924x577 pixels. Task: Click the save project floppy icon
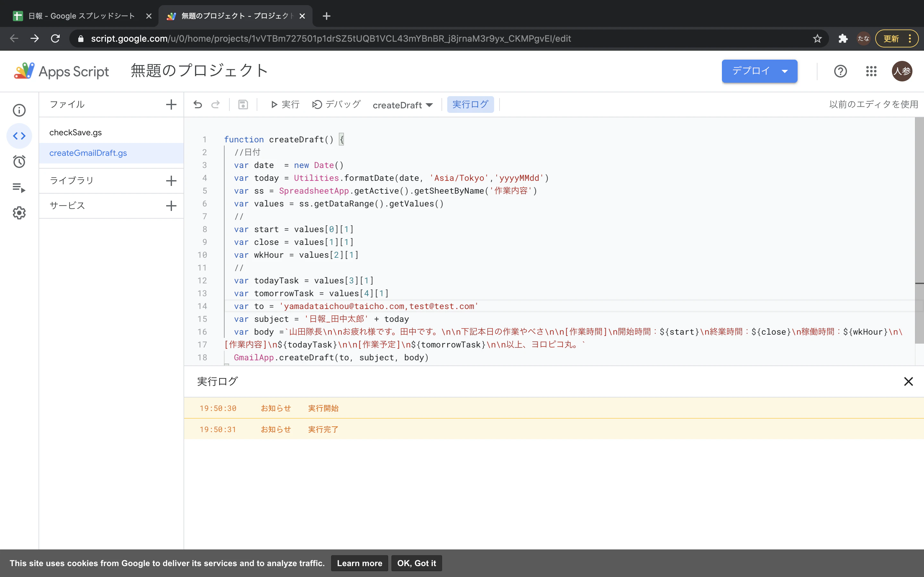point(243,104)
